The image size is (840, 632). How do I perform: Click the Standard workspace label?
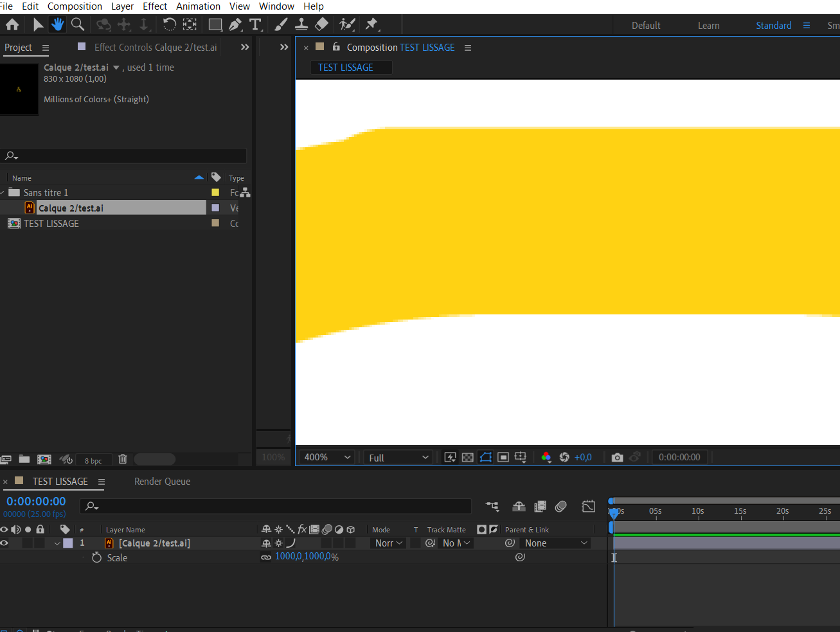[773, 26]
